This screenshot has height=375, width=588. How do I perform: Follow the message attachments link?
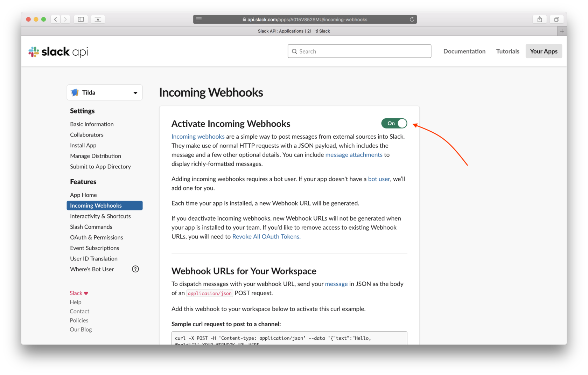pos(354,155)
